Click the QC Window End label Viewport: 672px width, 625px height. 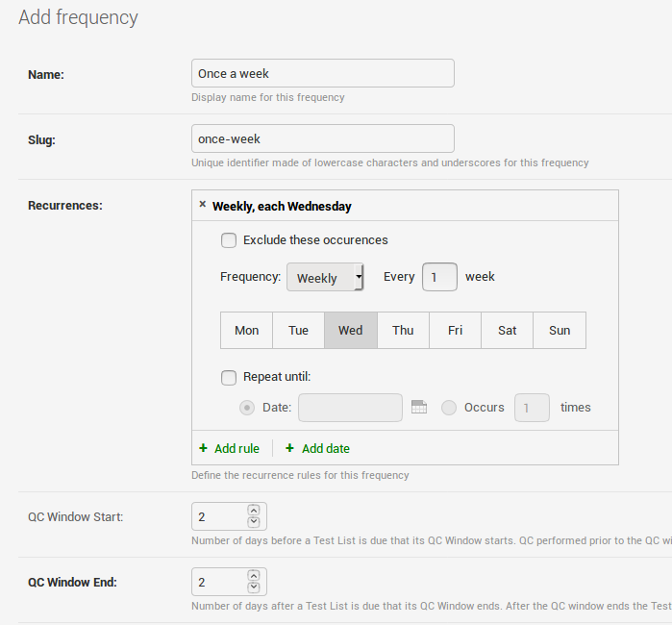pos(72,582)
